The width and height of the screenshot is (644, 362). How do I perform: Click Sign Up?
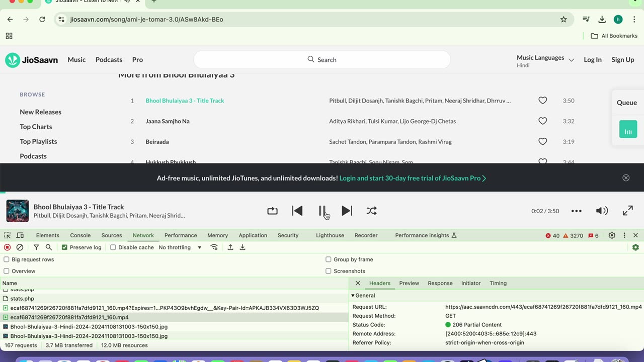click(623, 60)
